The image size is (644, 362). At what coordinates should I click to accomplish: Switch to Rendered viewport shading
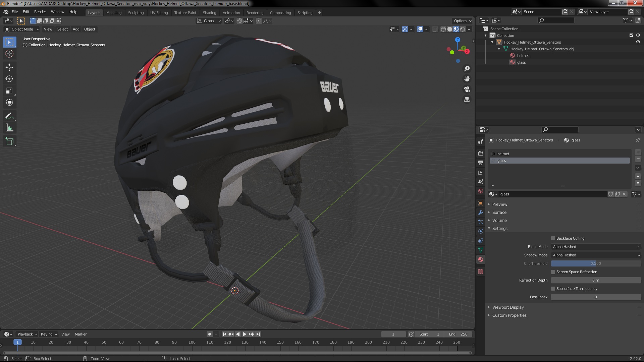click(x=463, y=29)
